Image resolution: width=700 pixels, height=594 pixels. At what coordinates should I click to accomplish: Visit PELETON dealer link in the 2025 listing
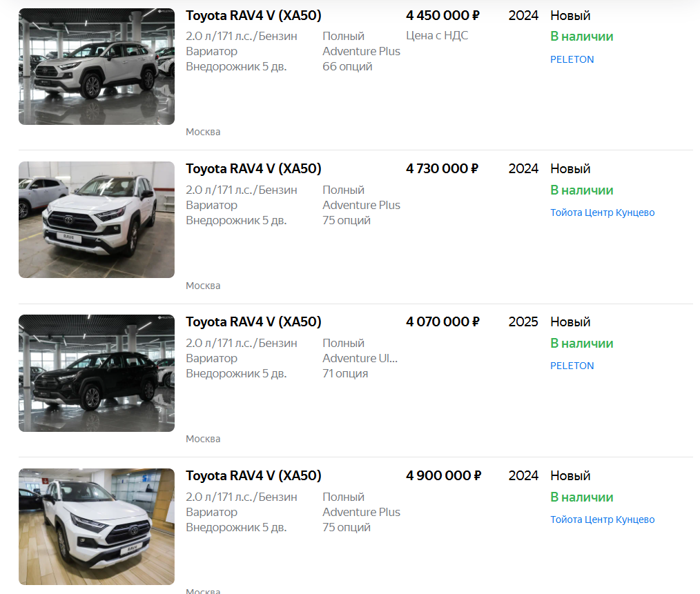click(572, 366)
